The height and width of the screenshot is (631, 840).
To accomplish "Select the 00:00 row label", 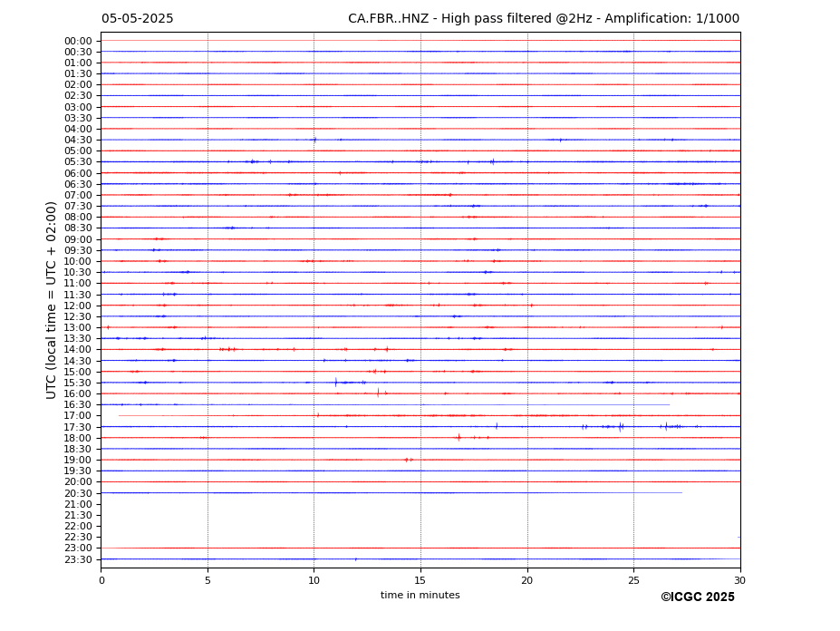I will coord(78,42).
